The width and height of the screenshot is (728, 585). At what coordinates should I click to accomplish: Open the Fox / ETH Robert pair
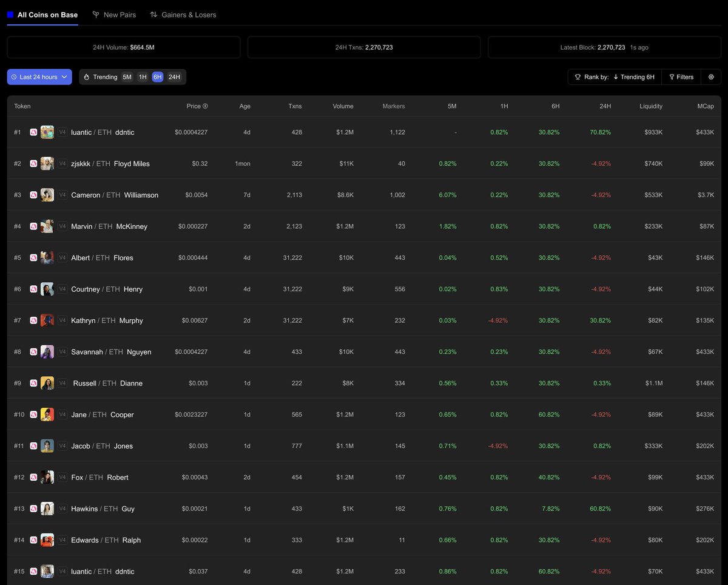pyautogui.click(x=99, y=478)
